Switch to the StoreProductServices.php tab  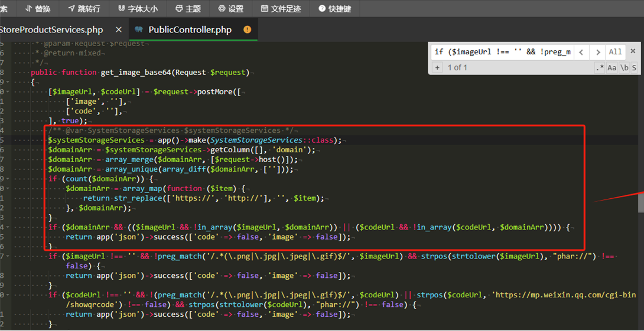(x=52, y=30)
